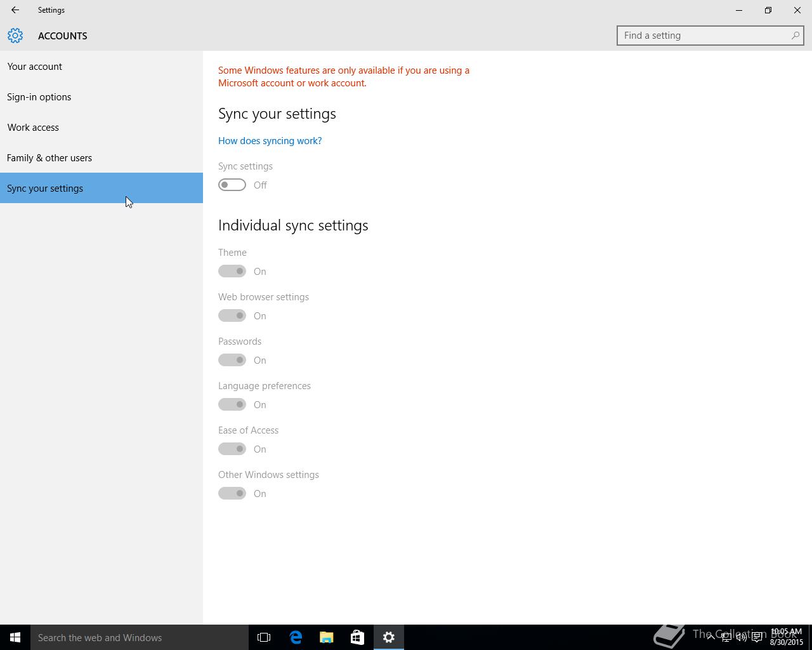
Task: Click the Sync your settings page heading
Action: click(277, 114)
